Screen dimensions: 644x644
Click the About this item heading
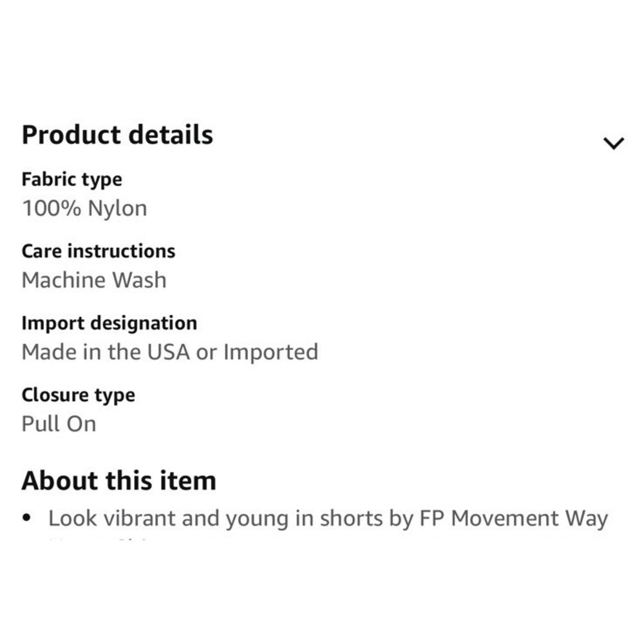coord(119,480)
